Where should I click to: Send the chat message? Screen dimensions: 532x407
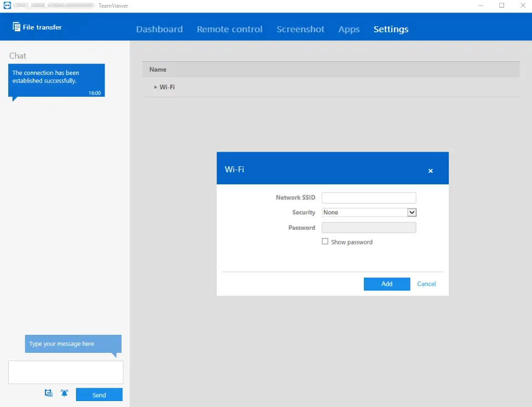pos(99,395)
